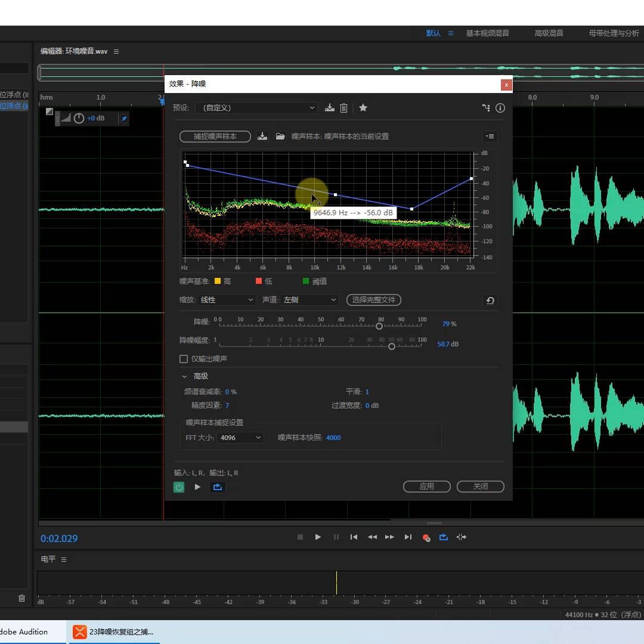The height and width of the screenshot is (644, 644).
Task: Fast forward using the transport control
Action: click(390, 537)
